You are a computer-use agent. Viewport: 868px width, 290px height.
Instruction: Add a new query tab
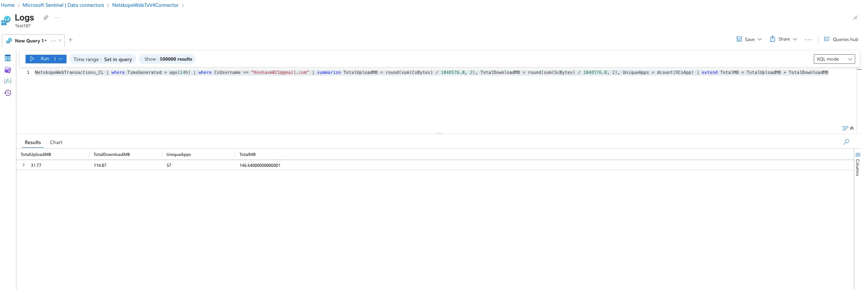click(x=71, y=40)
